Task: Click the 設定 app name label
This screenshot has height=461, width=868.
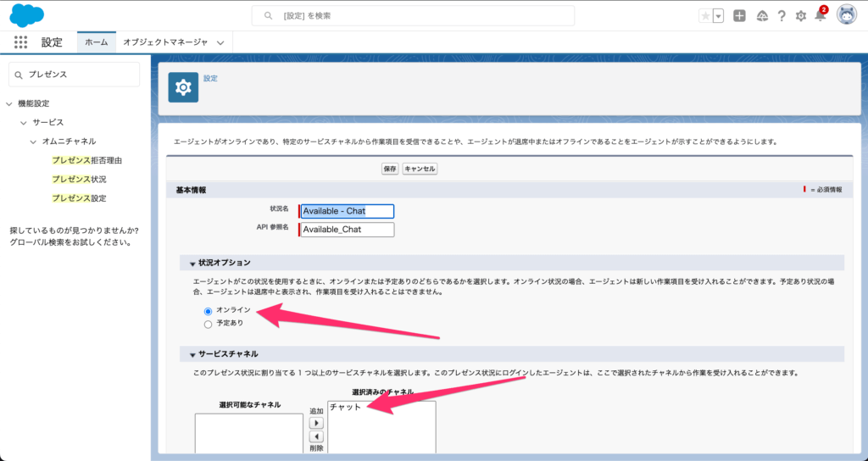Action: pyautogui.click(x=52, y=42)
